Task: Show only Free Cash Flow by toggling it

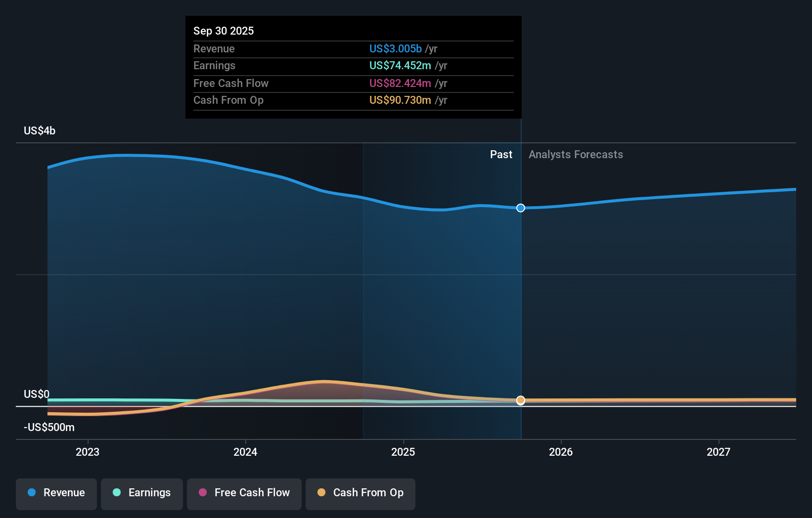Action: [244, 493]
